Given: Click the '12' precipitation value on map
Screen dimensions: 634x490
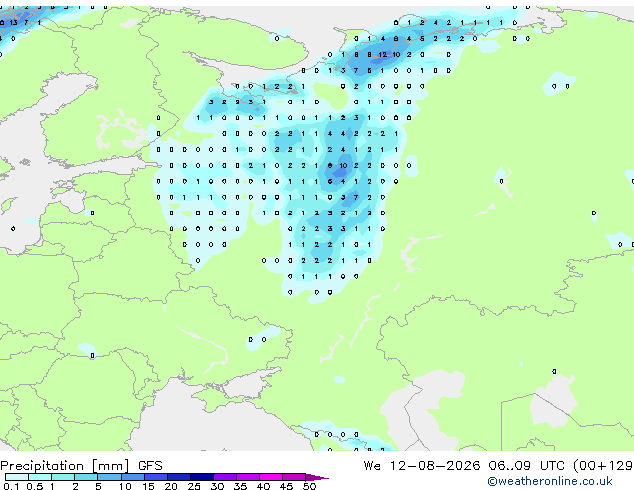Looking at the screenshot, I should pos(383,54).
